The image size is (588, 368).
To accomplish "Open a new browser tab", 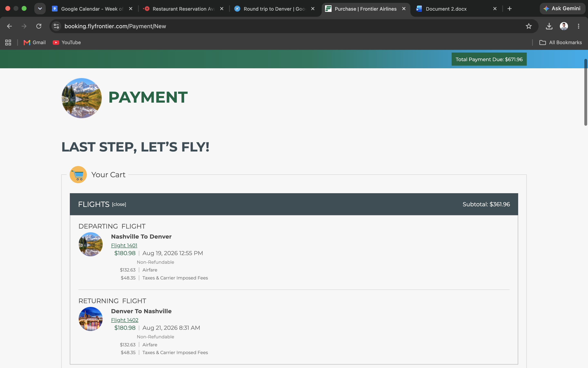I will [510, 9].
